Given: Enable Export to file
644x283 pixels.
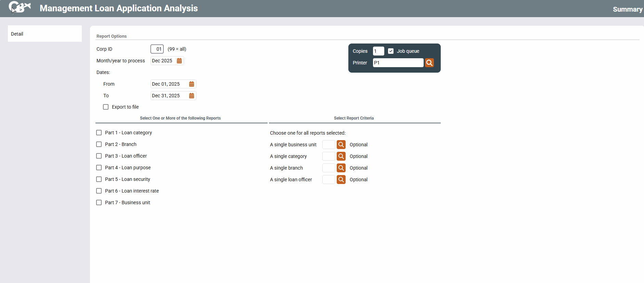Looking at the screenshot, I should [x=106, y=107].
